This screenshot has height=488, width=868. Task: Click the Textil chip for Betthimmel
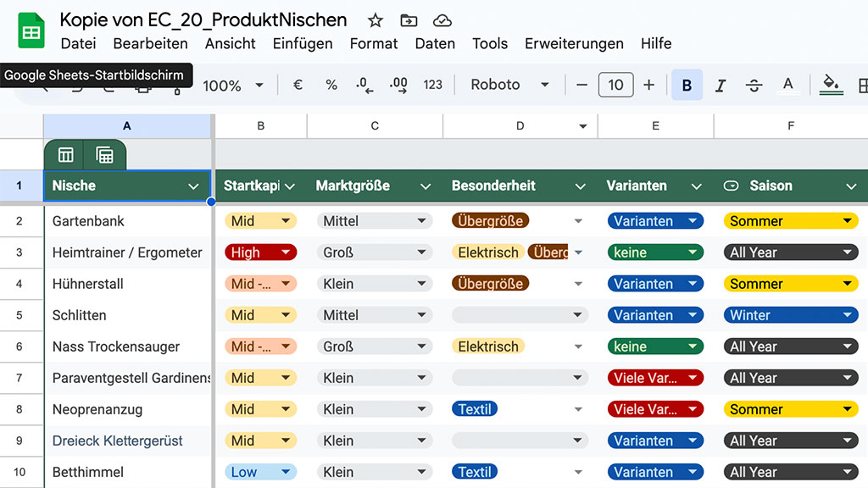click(475, 472)
